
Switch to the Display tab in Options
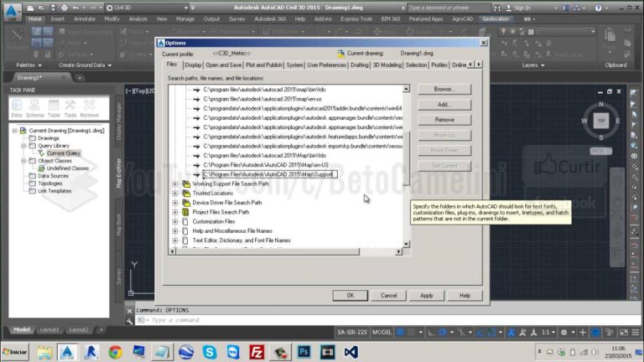(x=193, y=65)
